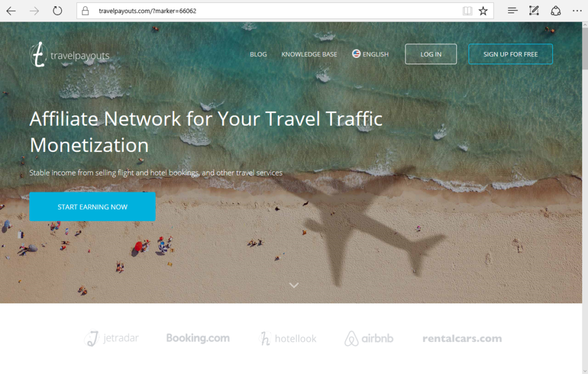Screen dimensions: 588x374
Task: Click the site security lock icon
Action: point(86,11)
